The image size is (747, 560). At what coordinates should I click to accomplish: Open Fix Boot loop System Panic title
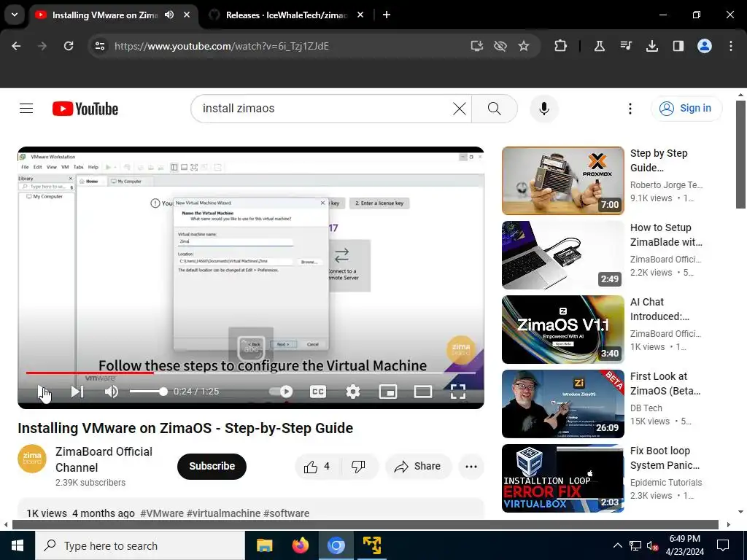[x=665, y=458]
